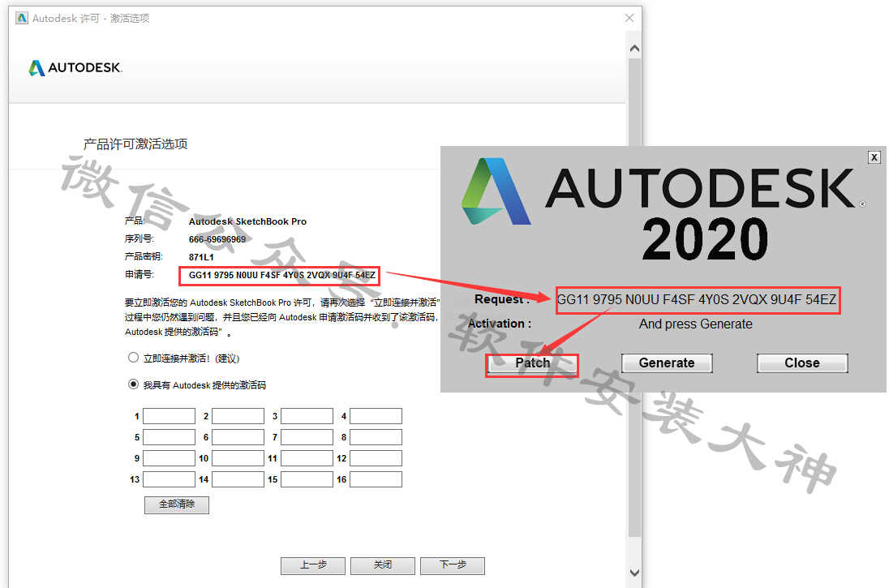This screenshot has width=889, height=588.
Task: Select the I have an activation code option
Action: 133,384
